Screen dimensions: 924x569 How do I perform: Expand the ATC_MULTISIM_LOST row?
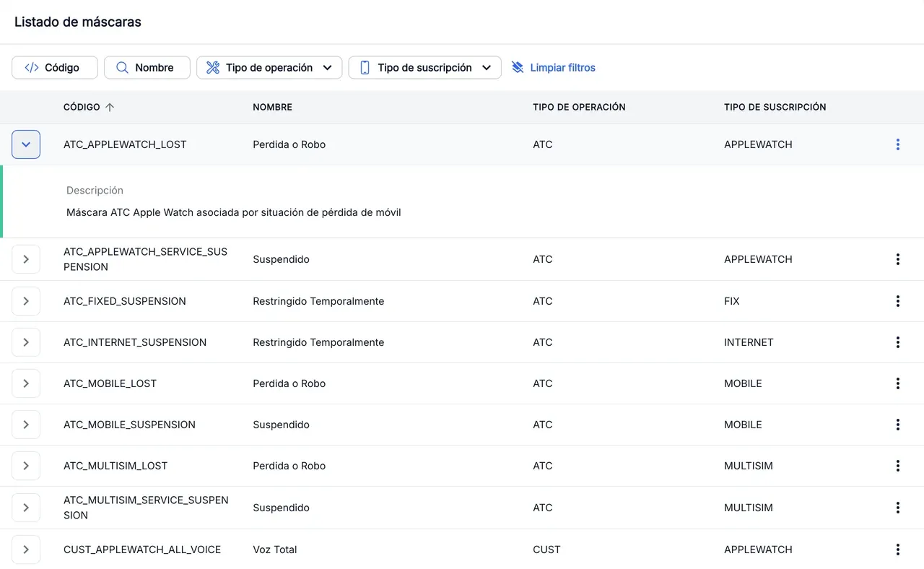[x=26, y=466]
